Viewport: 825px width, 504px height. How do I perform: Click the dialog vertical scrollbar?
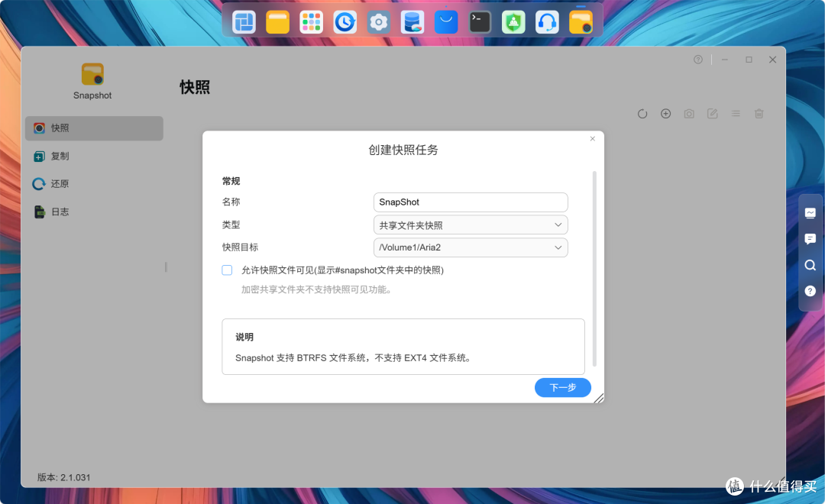pos(594,268)
